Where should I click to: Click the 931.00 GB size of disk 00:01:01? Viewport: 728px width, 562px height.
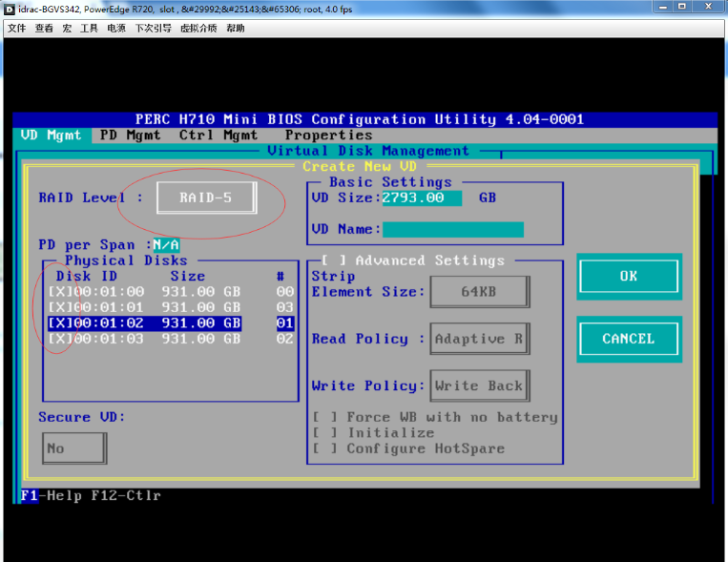pos(201,307)
